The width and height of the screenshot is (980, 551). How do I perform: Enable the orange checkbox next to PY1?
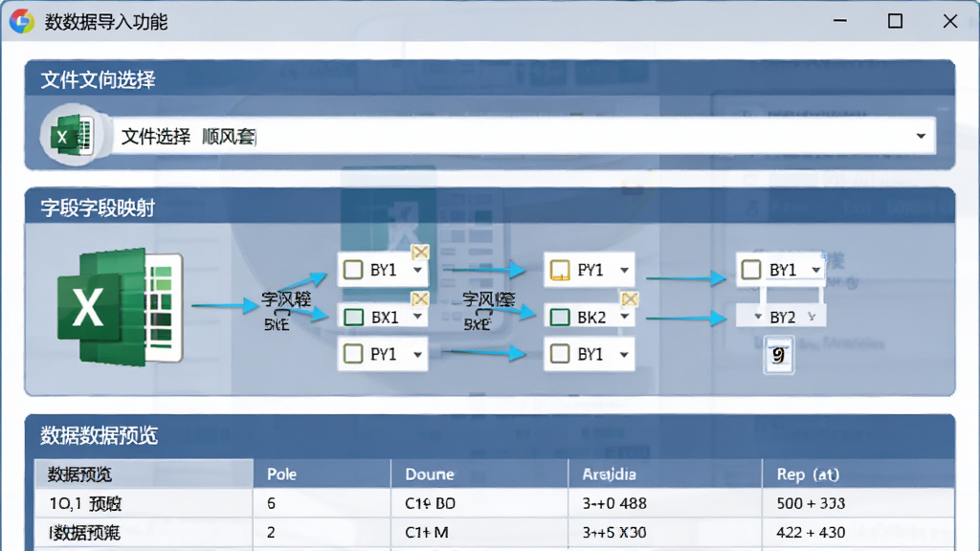click(560, 270)
